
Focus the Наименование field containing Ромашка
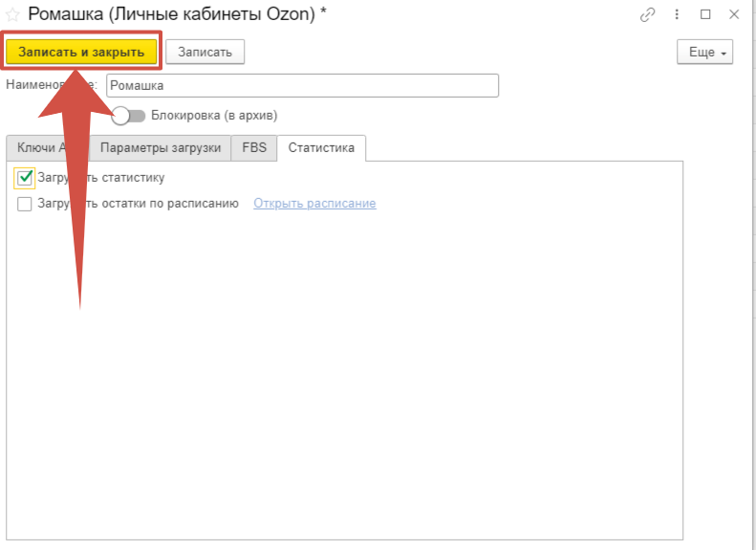pos(302,85)
